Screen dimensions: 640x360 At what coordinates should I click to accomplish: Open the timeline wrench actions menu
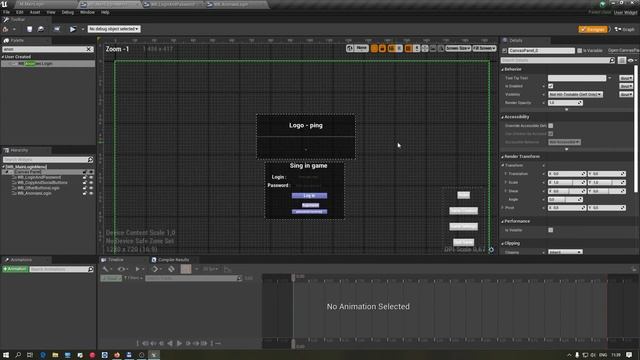pyautogui.click(x=107, y=269)
